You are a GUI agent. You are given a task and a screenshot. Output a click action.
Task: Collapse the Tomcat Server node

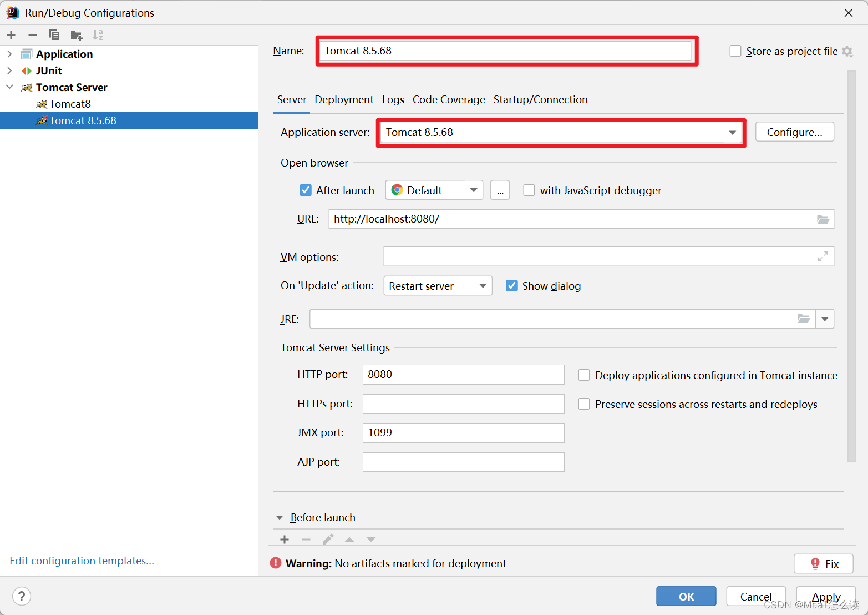point(9,87)
